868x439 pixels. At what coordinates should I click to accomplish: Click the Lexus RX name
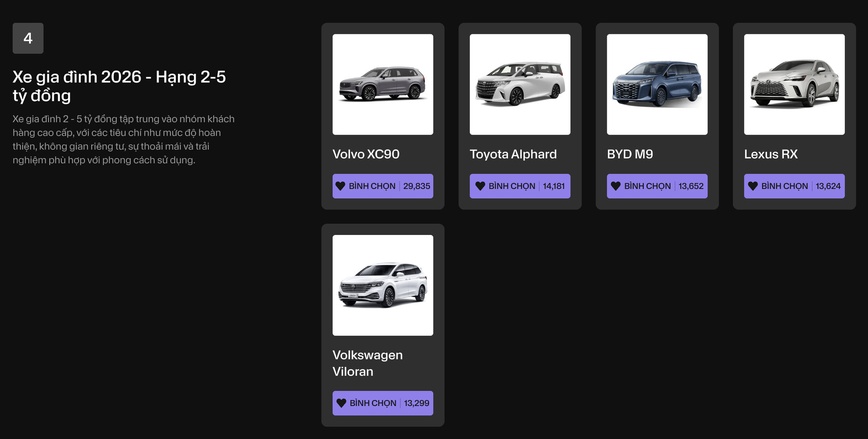771,154
